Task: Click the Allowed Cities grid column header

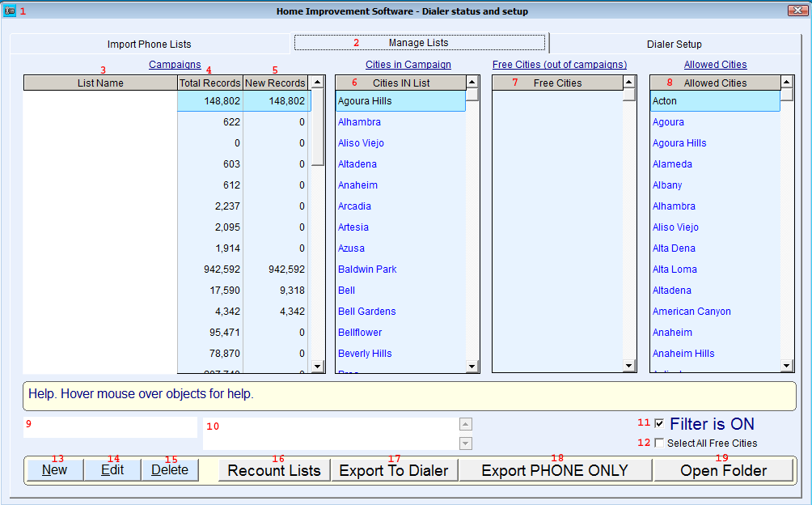Action: (x=715, y=83)
